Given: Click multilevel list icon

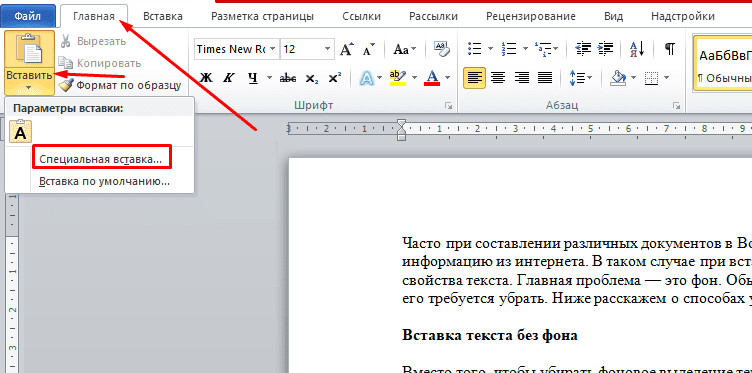Looking at the screenshot, I should click(x=542, y=49).
